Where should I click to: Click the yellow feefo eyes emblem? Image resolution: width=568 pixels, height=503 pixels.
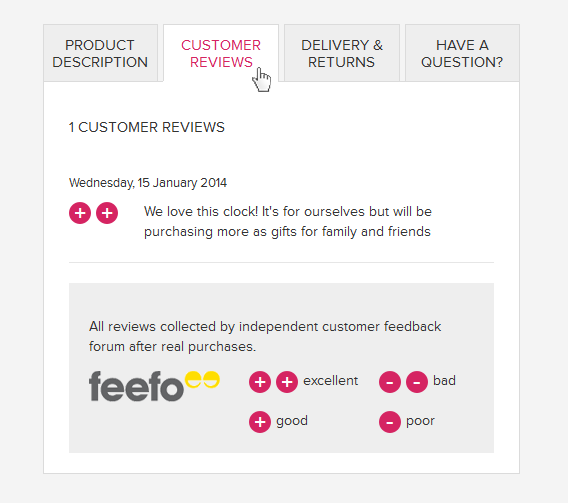(202, 380)
